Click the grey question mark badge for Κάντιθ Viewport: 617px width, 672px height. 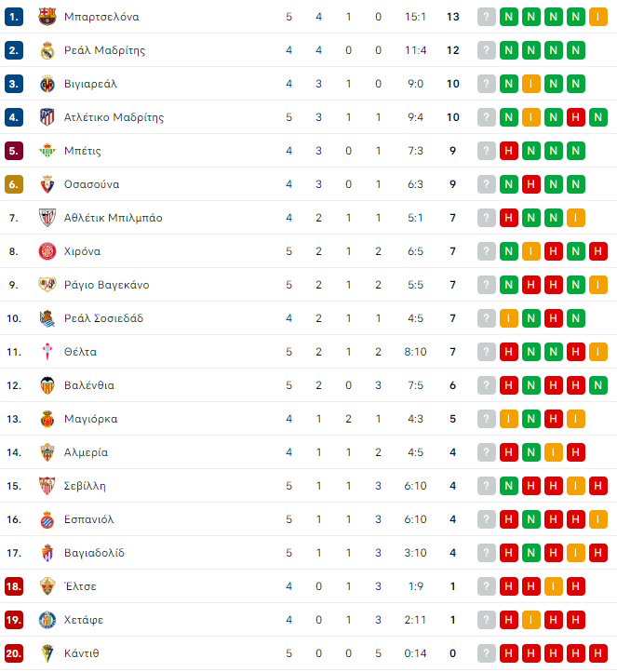[487, 653]
